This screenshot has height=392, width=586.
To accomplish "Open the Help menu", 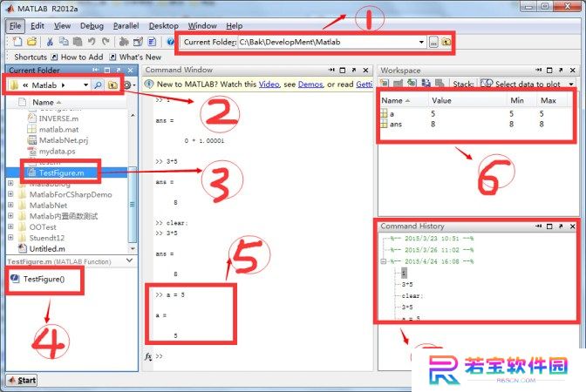I will [x=235, y=26].
